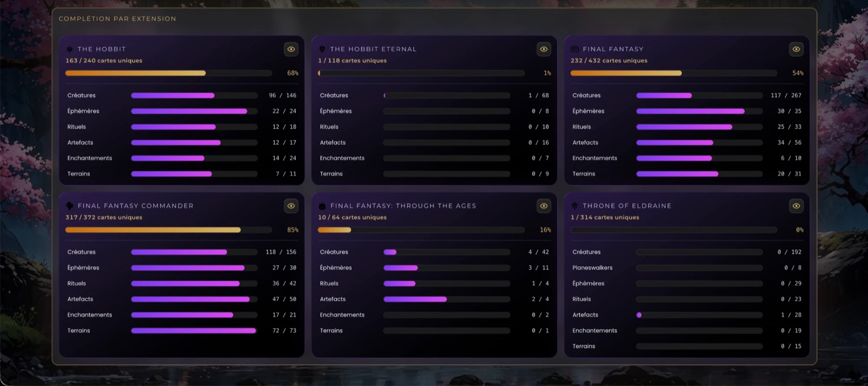Click the '0 / 29' Éphémères count
868x386 pixels.
pos(791,284)
